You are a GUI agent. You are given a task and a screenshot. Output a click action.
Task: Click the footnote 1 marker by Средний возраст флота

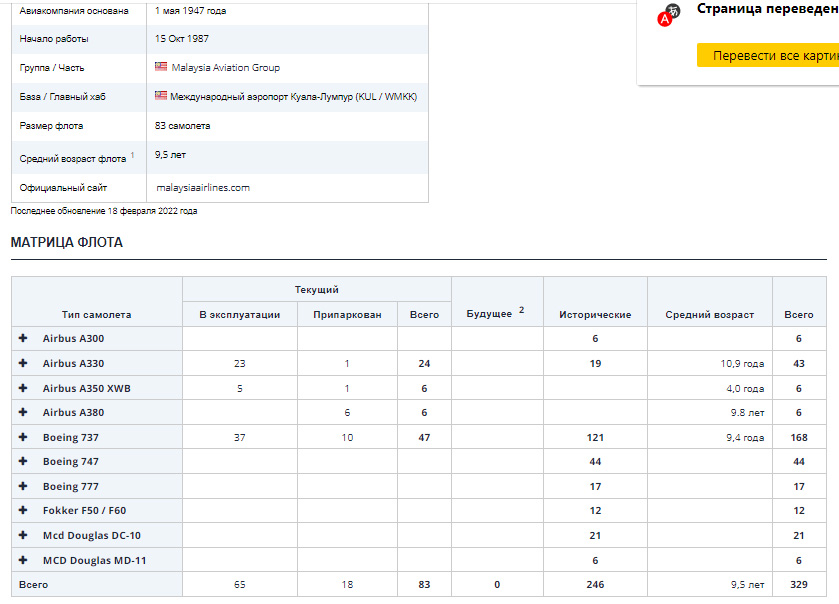(x=132, y=155)
